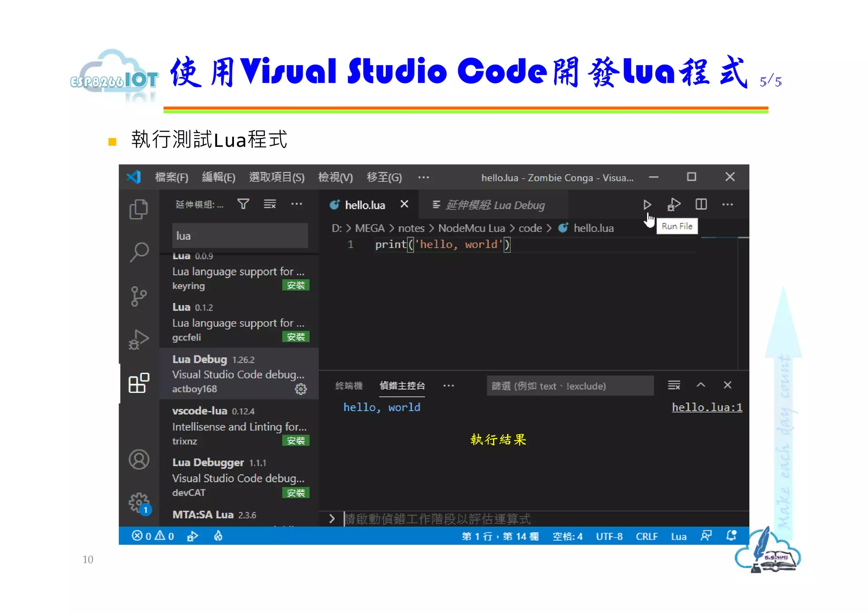The height and width of the screenshot is (614, 868).
Task: Open the 移至(G) menu
Action: [384, 177]
